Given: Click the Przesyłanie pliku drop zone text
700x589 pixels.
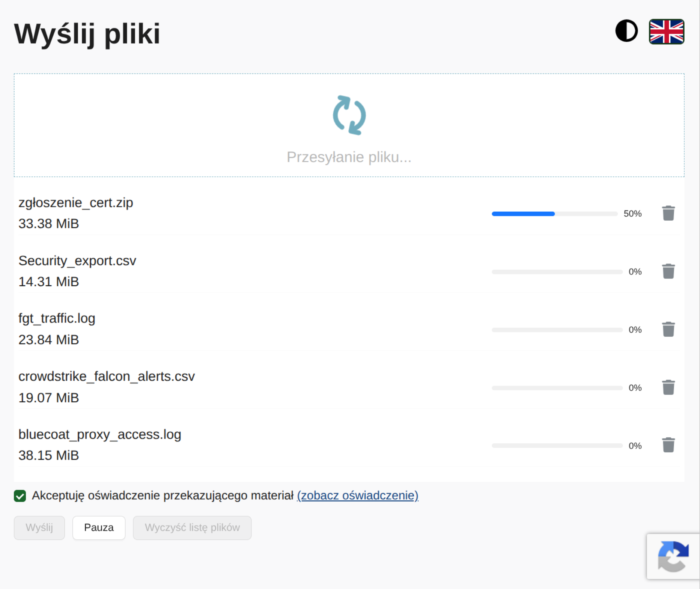Looking at the screenshot, I should [349, 157].
